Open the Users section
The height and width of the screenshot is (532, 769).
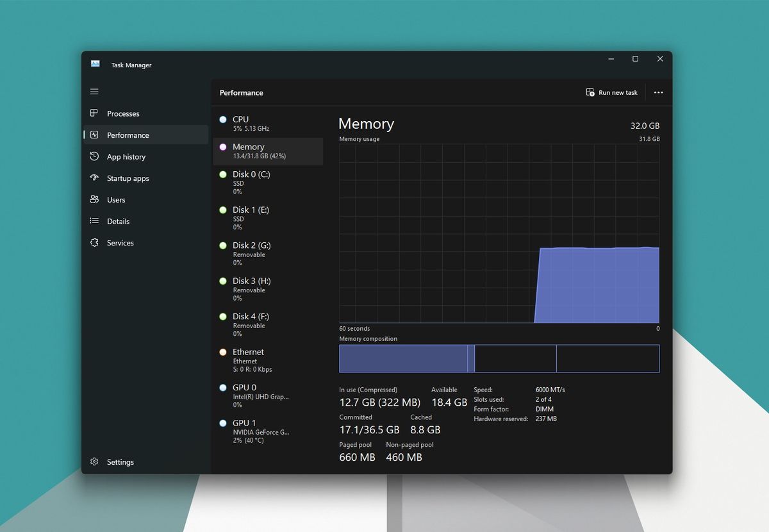click(x=117, y=199)
